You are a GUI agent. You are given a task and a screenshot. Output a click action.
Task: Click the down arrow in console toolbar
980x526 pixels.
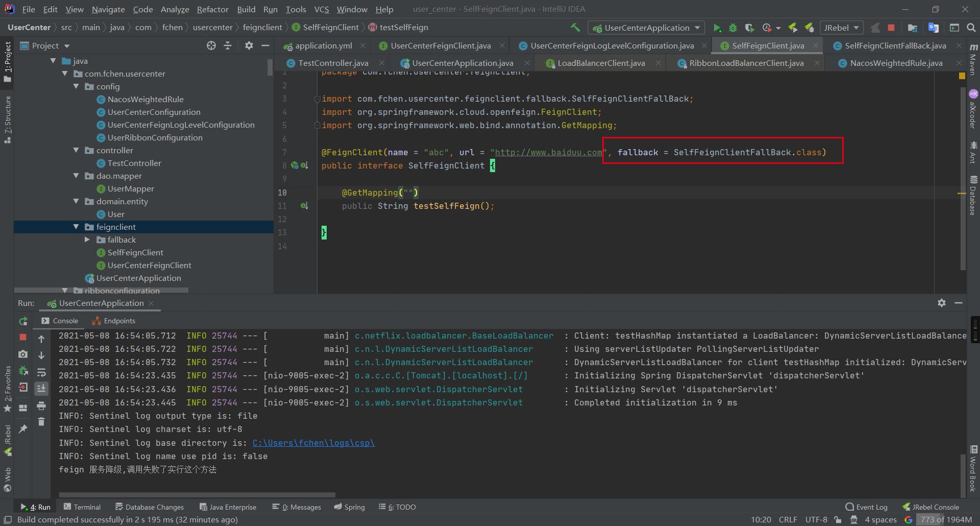41,355
